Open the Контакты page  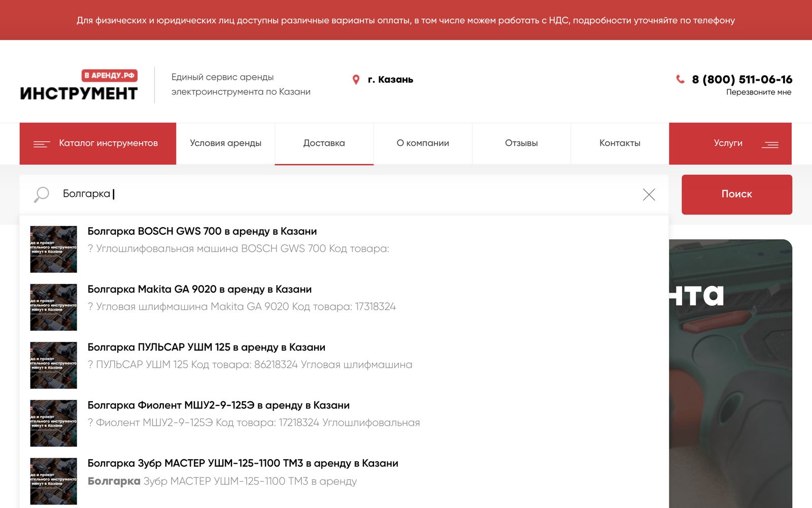coord(620,143)
